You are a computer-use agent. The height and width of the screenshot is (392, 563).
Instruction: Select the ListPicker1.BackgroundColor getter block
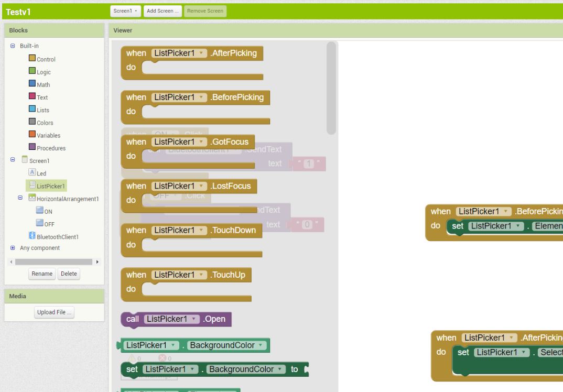(x=193, y=345)
